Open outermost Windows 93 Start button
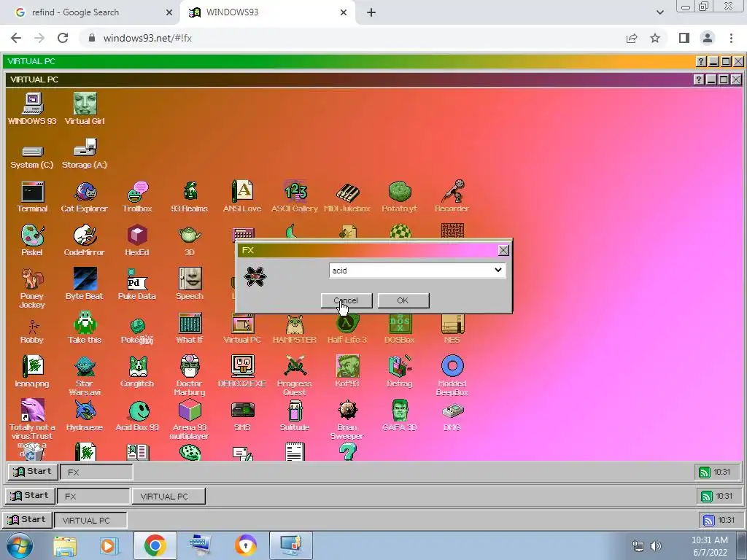Viewport: 747px width, 560px height. (27, 519)
